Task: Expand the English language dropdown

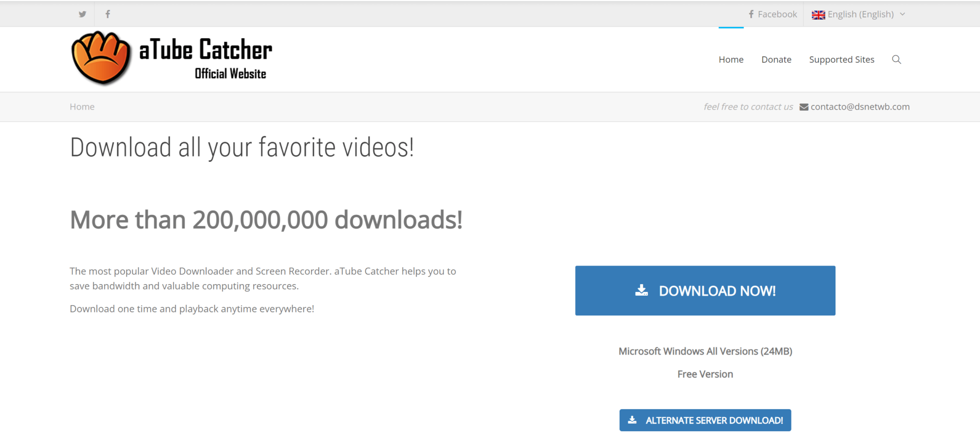Action: click(x=860, y=14)
